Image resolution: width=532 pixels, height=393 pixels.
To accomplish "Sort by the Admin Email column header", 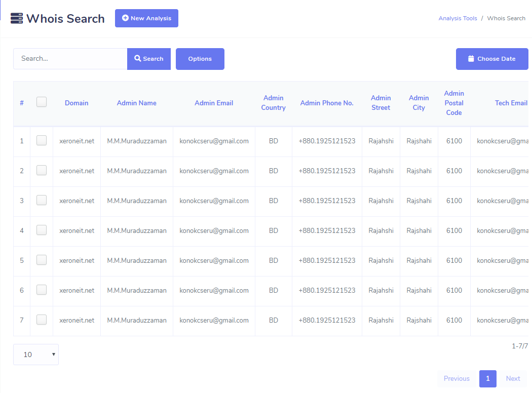I will 214,103.
